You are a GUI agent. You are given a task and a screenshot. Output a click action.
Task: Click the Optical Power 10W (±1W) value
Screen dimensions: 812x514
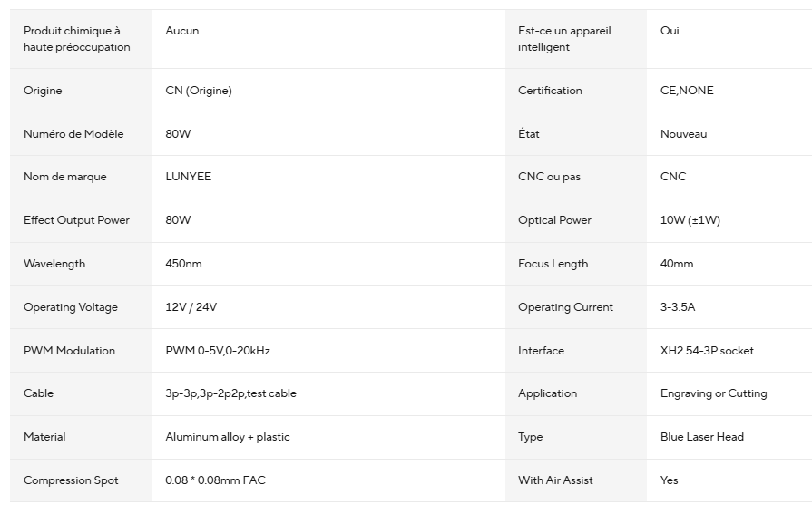(690, 220)
